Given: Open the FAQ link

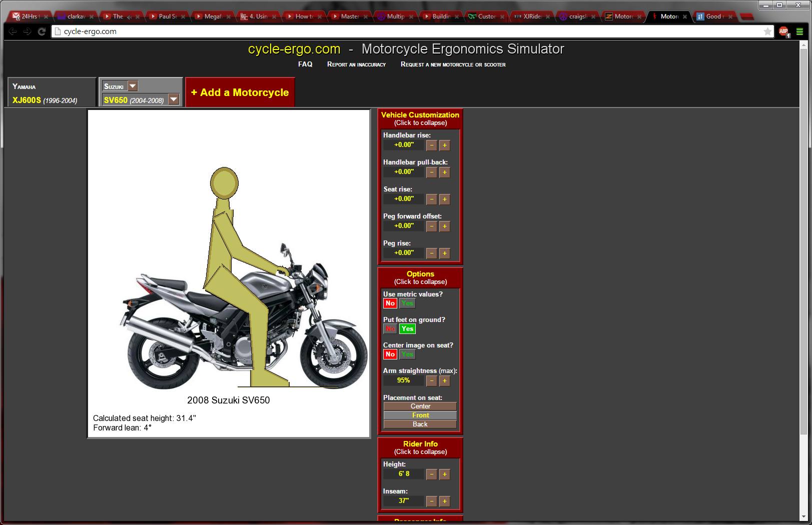Looking at the screenshot, I should [x=305, y=64].
